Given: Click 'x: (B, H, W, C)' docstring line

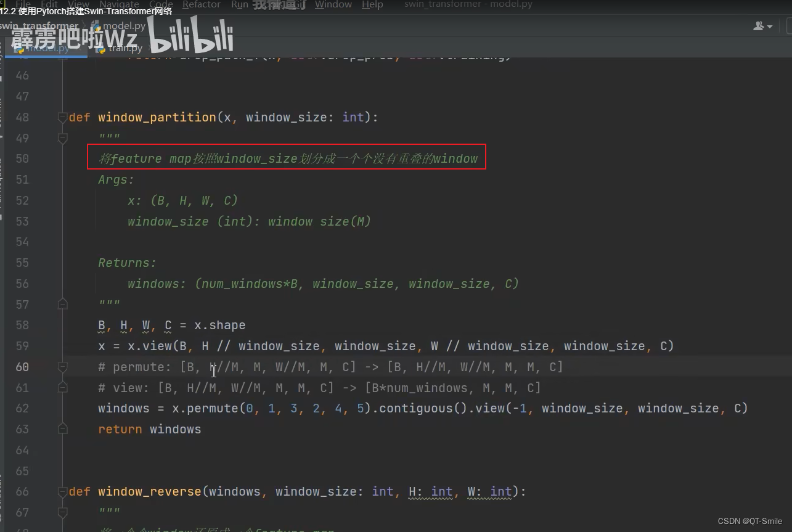Looking at the screenshot, I should [182, 200].
